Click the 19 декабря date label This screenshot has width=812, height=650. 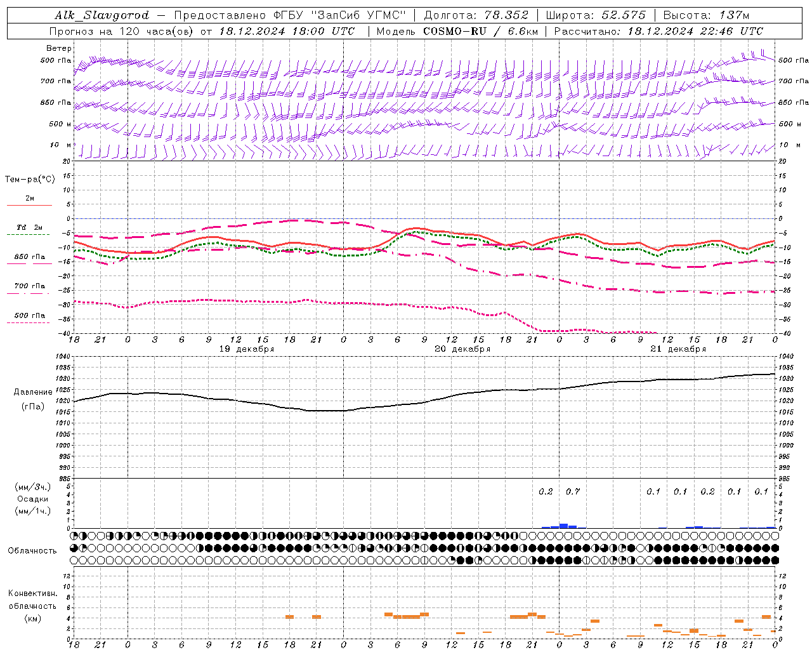click(247, 349)
